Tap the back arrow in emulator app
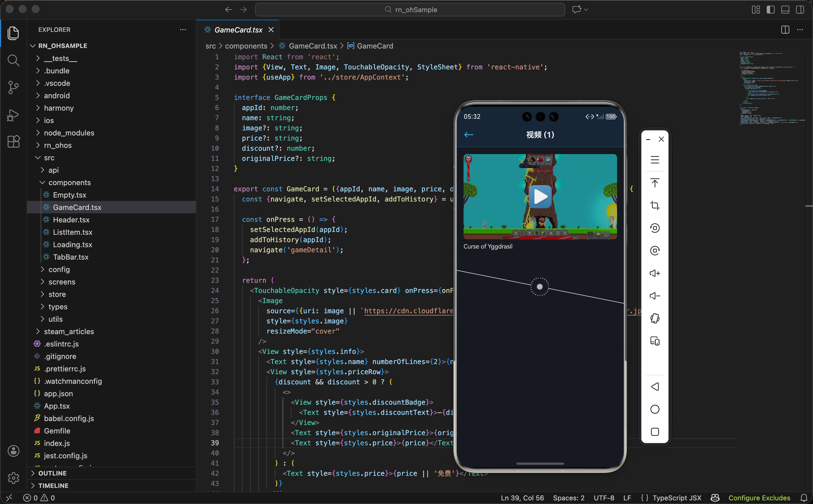 click(x=469, y=135)
